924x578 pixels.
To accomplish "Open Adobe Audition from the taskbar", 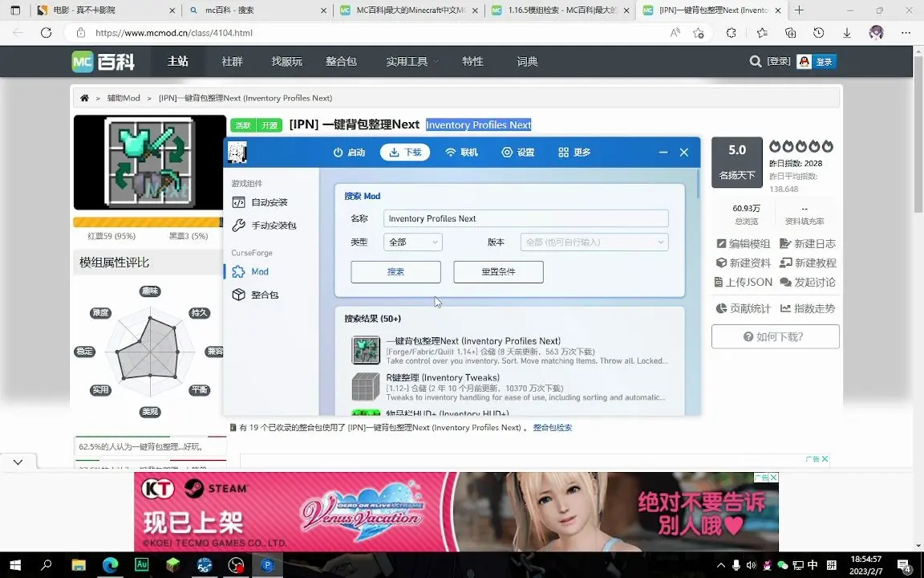I will (141, 564).
